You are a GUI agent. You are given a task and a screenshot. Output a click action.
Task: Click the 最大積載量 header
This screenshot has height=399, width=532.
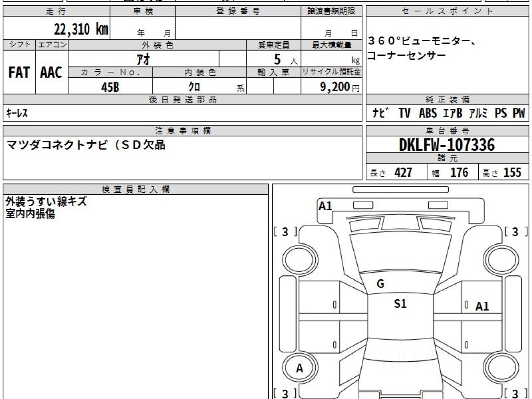(332, 45)
